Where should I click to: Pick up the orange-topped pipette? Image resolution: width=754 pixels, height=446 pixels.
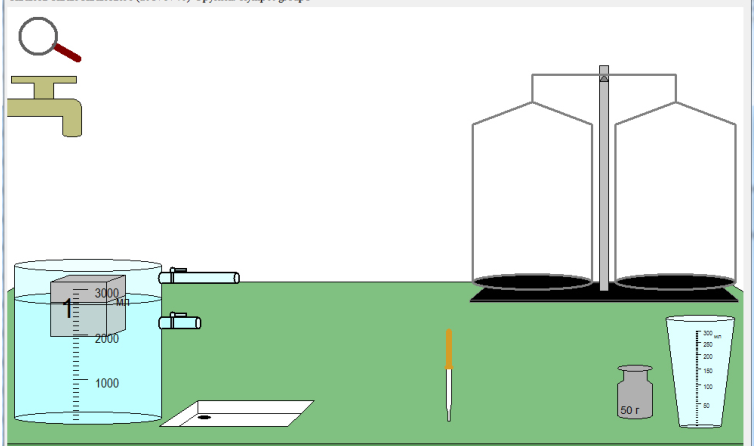tap(449, 375)
